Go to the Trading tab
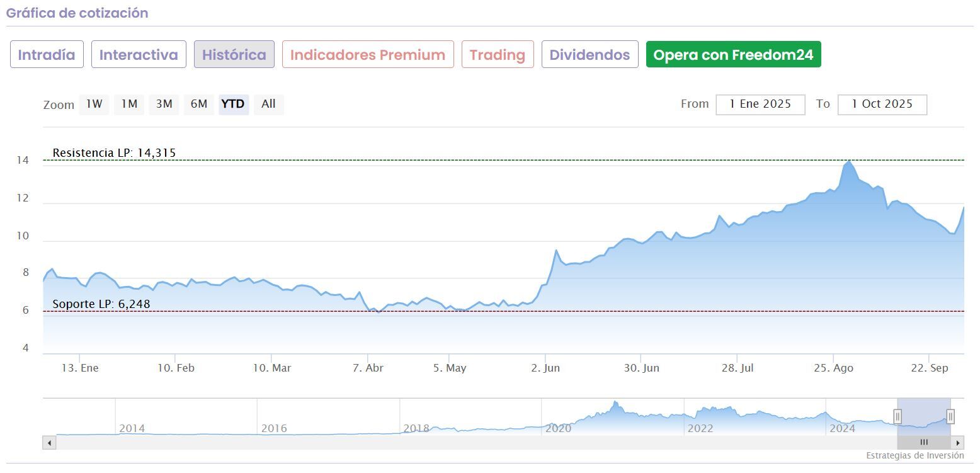Viewport: 980px width, 473px height. (x=498, y=55)
